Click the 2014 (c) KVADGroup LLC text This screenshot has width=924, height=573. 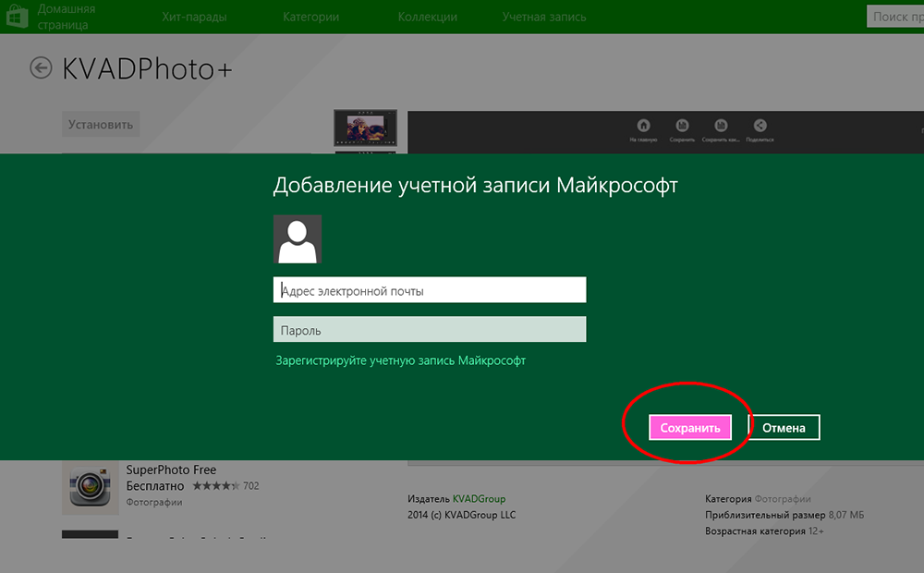tap(461, 515)
